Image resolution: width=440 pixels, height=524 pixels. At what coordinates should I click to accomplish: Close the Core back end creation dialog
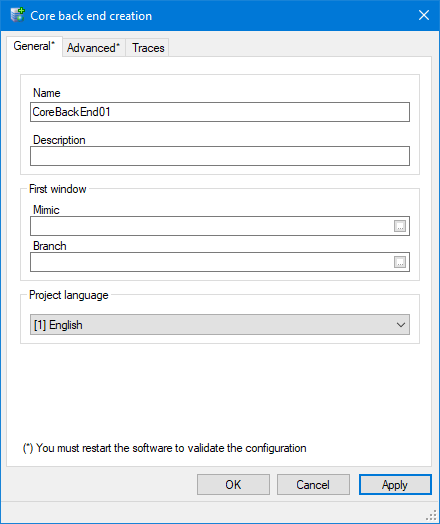[424, 15]
